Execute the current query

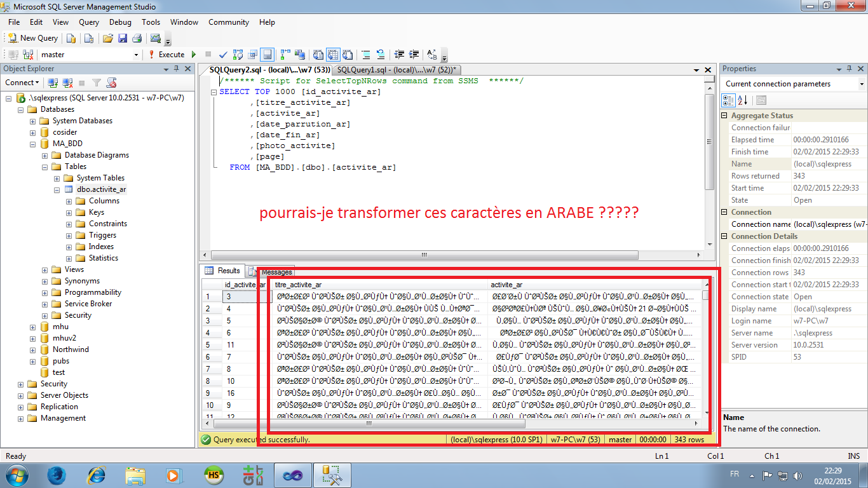click(x=166, y=55)
